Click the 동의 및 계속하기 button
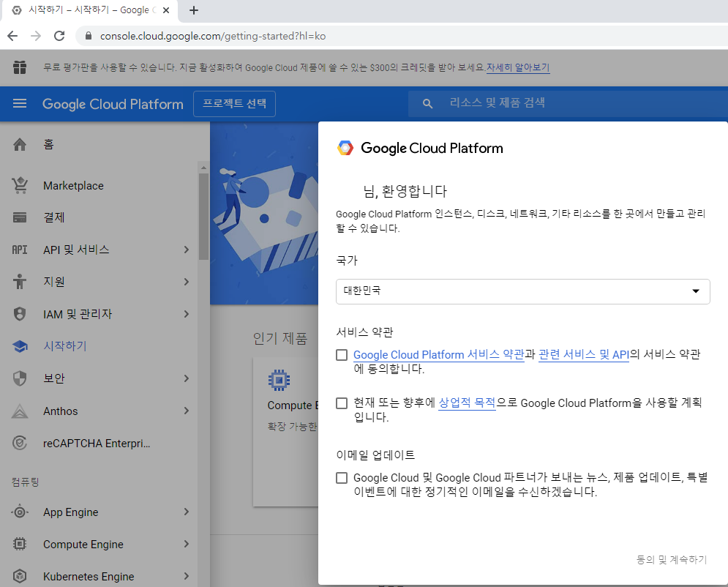Image resolution: width=728 pixels, height=587 pixels. tap(672, 560)
